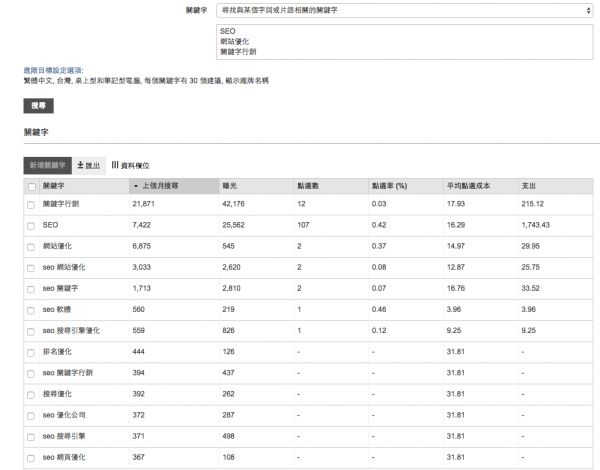Check the box in the 392 row
Image resolution: width=600 pixels, height=470 pixels.
(31, 395)
